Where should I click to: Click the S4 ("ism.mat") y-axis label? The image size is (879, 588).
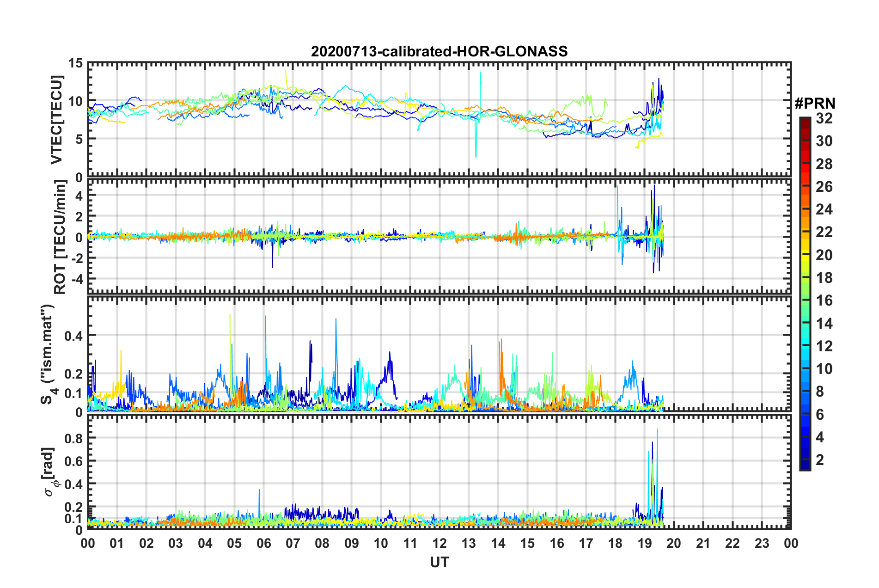pos(49,354)
